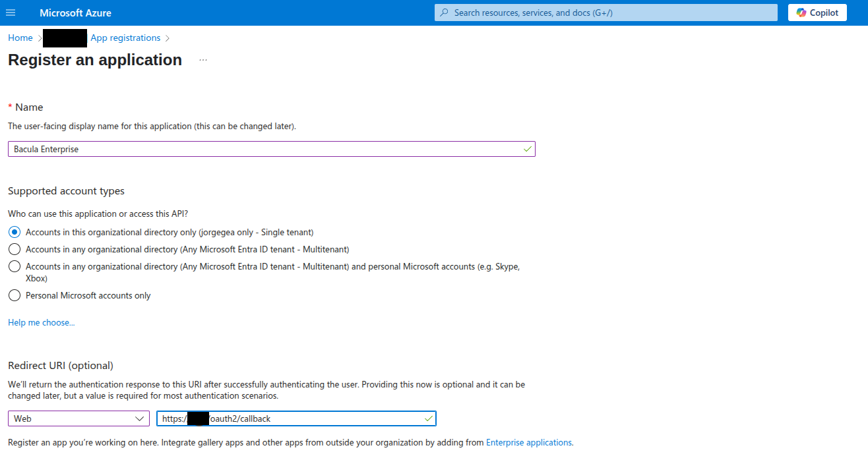The image size is (868, 458).
Task: Open the Help me choose link
Action: (x=42, y=322)
